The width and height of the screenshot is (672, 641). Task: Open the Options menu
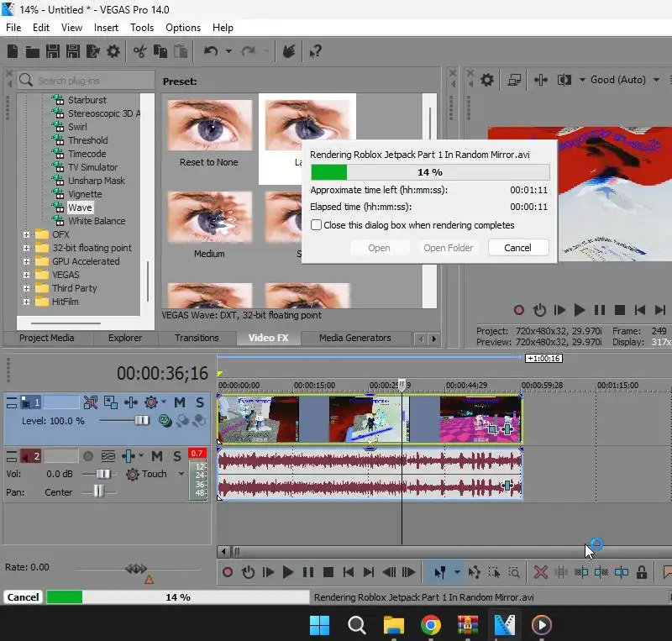point(183,28)
